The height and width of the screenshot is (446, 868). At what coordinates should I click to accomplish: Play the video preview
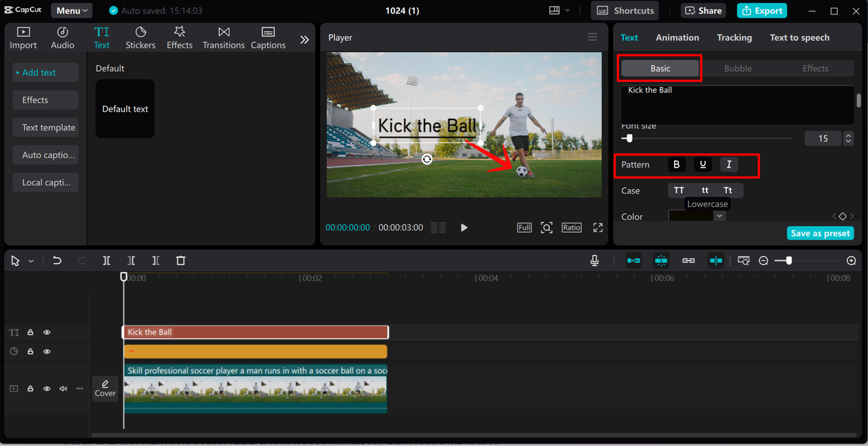click(x=464, y=227)
